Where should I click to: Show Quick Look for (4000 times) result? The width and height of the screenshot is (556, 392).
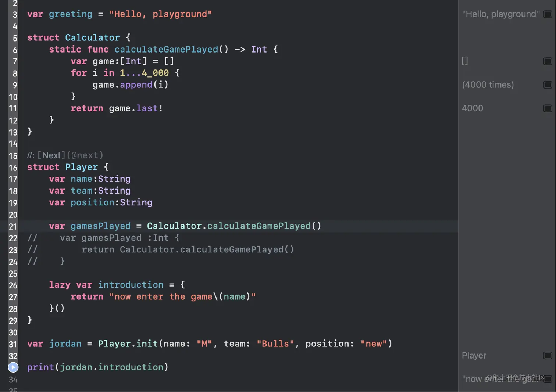point(548,84)
